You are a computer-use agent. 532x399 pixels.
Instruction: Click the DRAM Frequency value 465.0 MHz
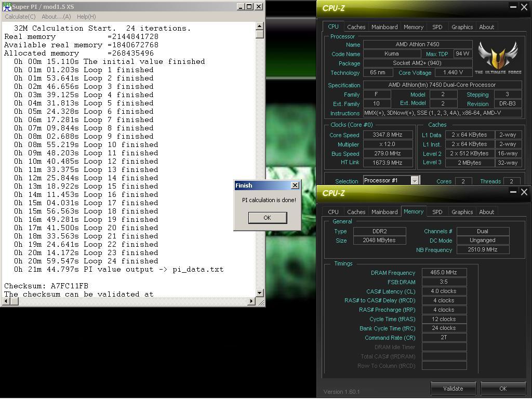[444, 272]
